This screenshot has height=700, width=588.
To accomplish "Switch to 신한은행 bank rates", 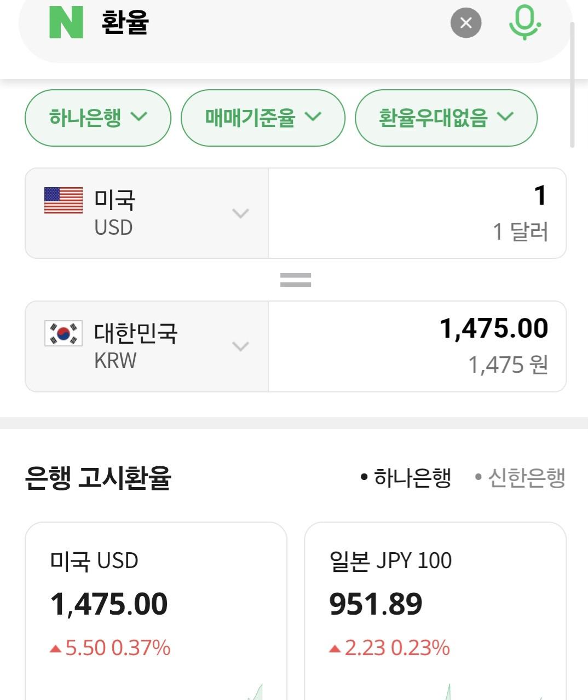I will (520, 478).
